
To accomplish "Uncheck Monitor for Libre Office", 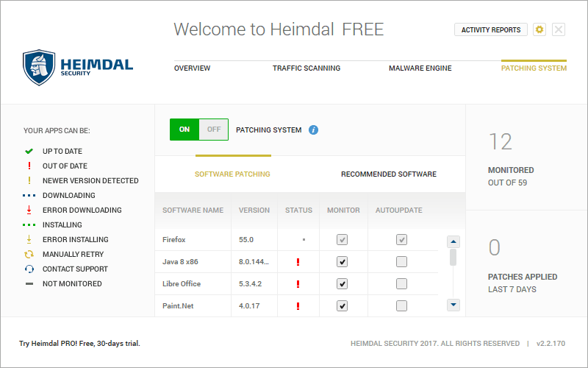I will click(x=342, y=284).
